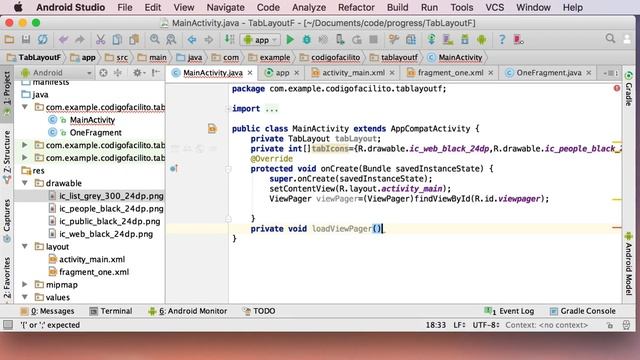Screen dimensions: 640x360
Task: Open the Android project view dropdown
Action: point(56,73)
